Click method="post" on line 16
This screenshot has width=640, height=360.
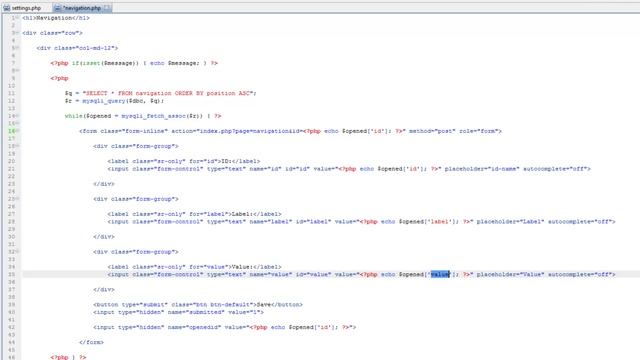pos(432,131)
